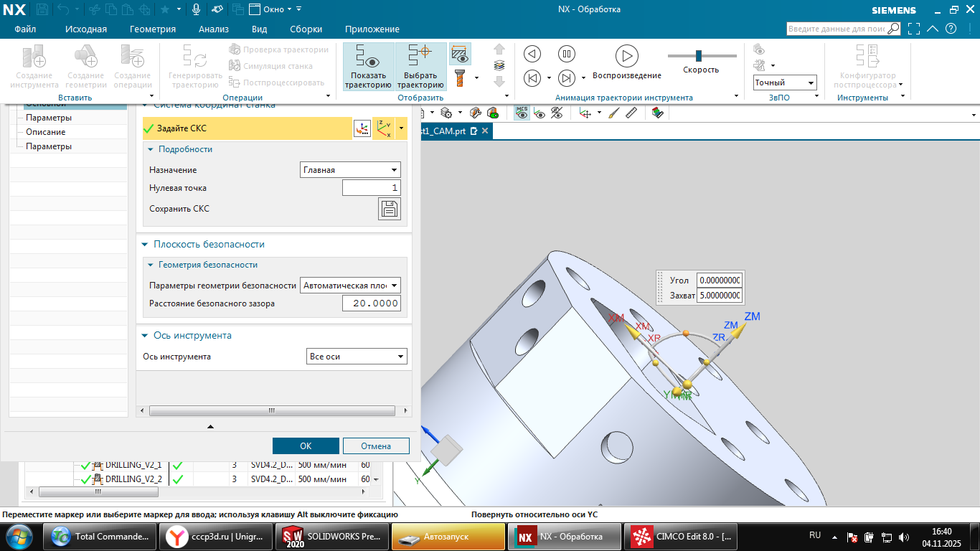Open the Ось инструмента dropdown
The width and height of the screenshot is (980, 551).
tap(357, 357)
